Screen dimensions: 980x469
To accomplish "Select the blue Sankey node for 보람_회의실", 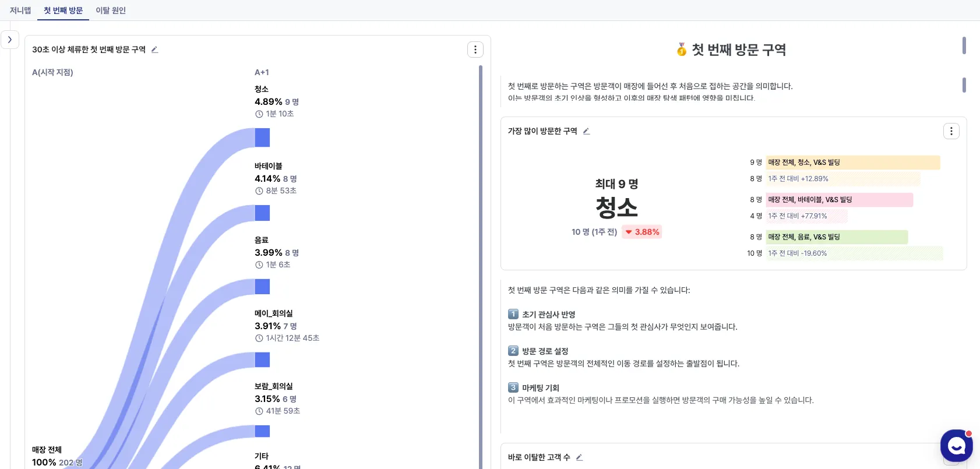I will tap(262, 431).
